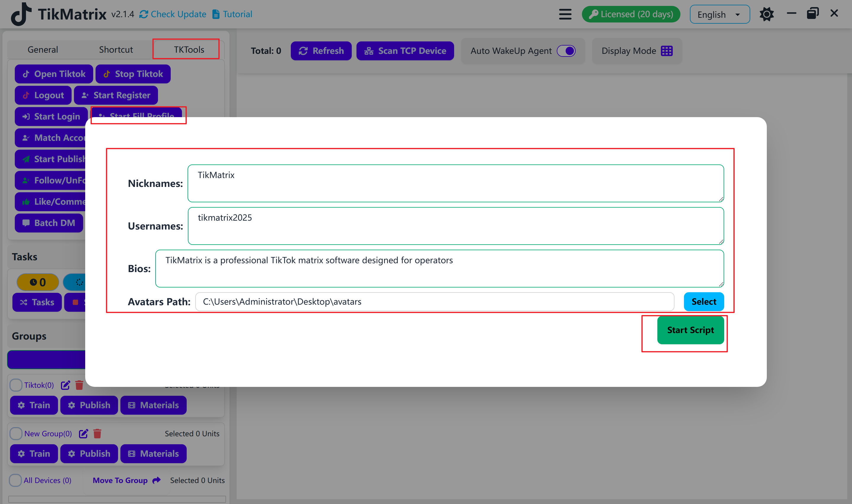Viewport: 852px width, 504px height.
Task: Click the red stop tasks button
Action: tap(75, 302)
